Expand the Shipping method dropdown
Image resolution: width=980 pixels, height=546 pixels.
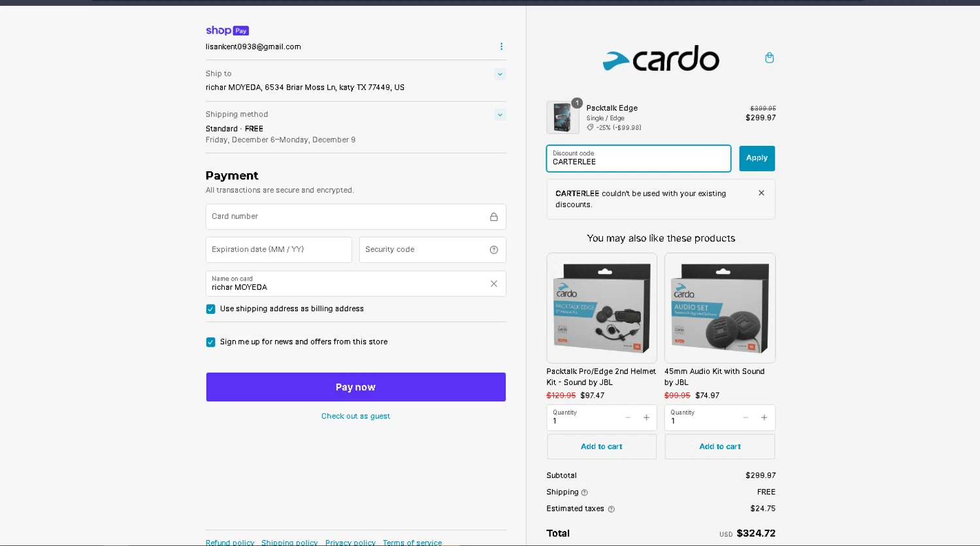(x=500, y=114)
